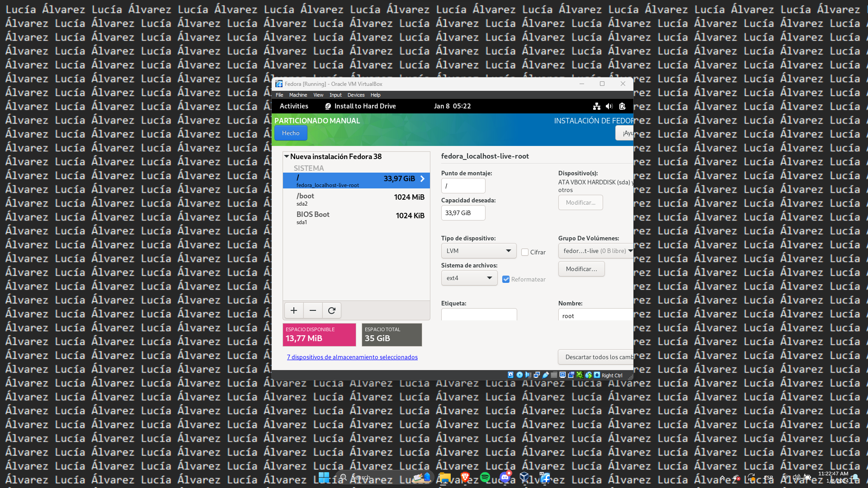The height and width of the screenshot is (488, 868).
Task: Click the remove partition minus button
Action: click(x=312, y=310)
